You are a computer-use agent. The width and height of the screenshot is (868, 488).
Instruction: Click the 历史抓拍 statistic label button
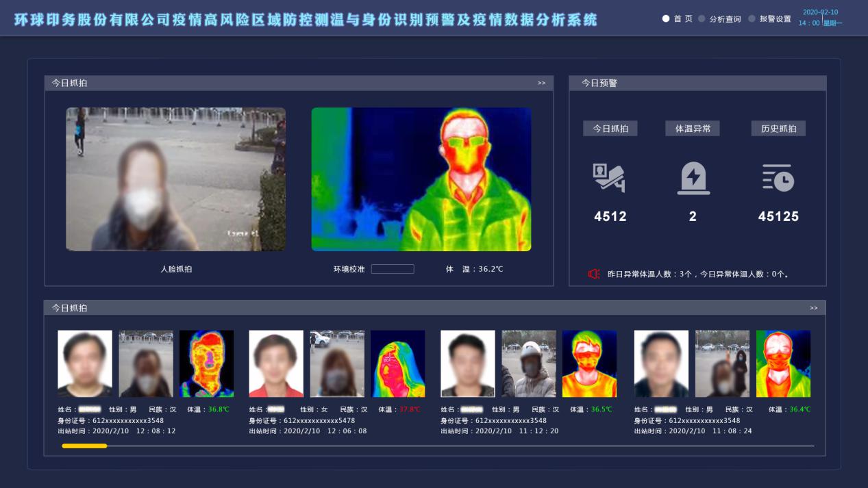778,129
